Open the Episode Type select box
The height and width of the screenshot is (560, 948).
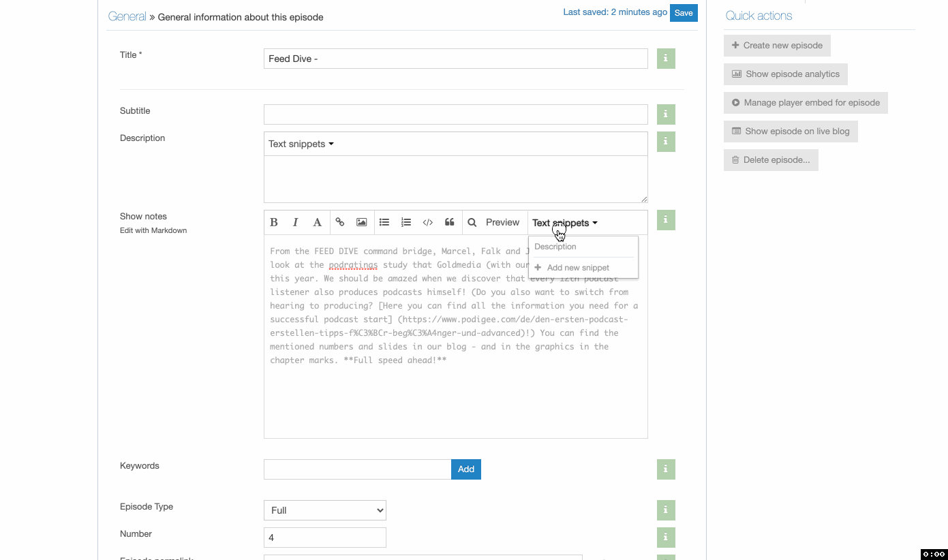(x=325, y=510)
